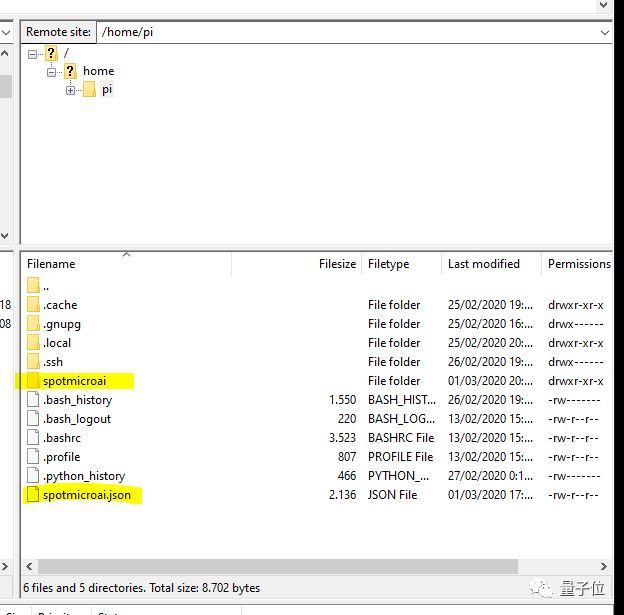Screen dimensions: 624x615
Task: Click the JSON File filetype cell
Action: pos(392,495)
